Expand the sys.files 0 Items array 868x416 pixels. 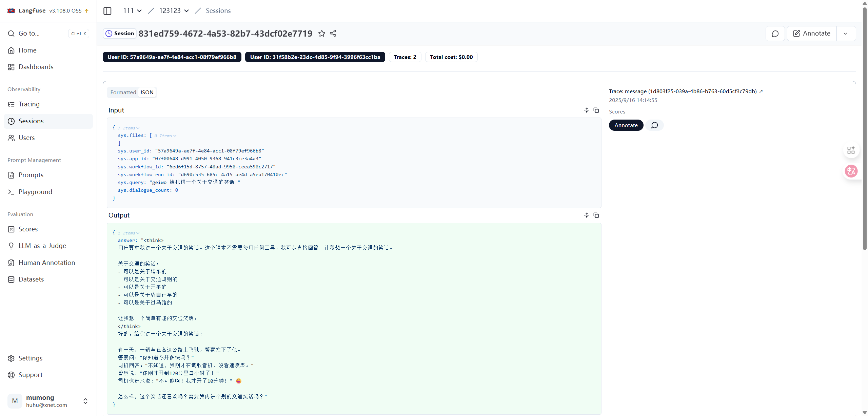point(165,136)
